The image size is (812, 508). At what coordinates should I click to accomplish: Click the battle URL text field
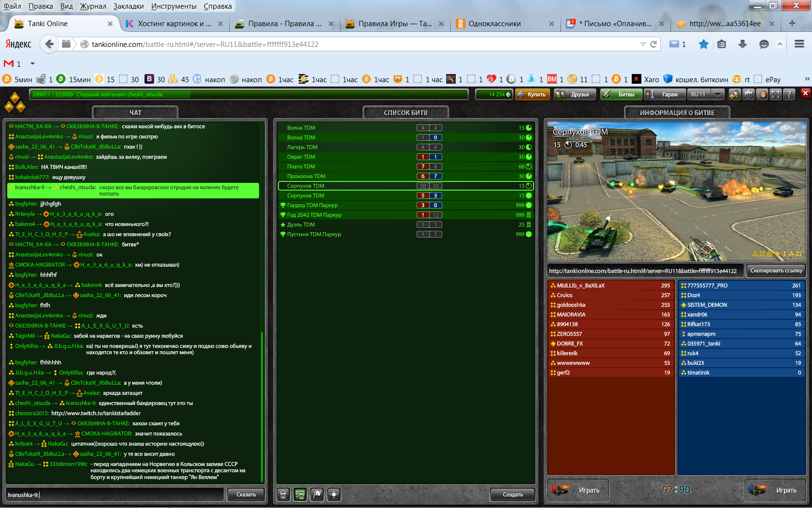click(645, 270)
